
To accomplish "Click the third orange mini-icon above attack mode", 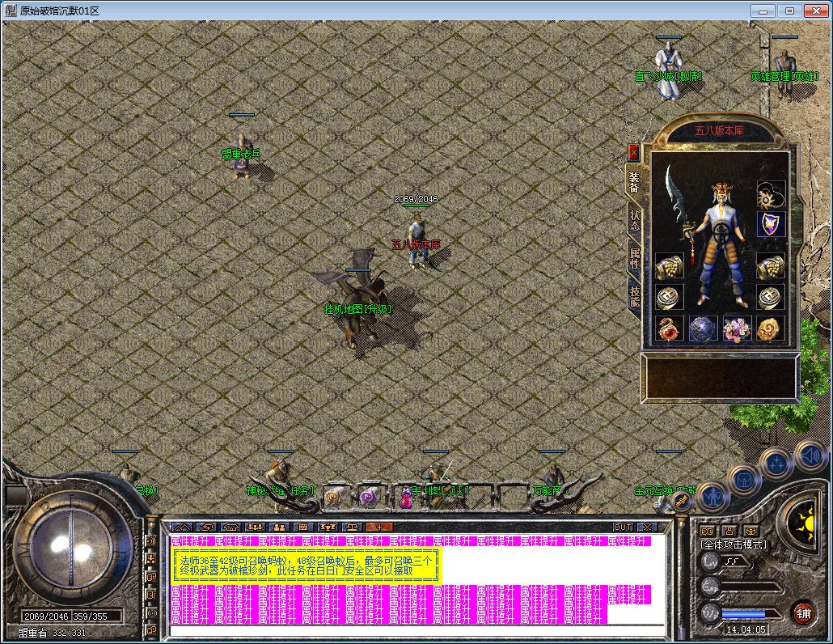I will (751, 531).
